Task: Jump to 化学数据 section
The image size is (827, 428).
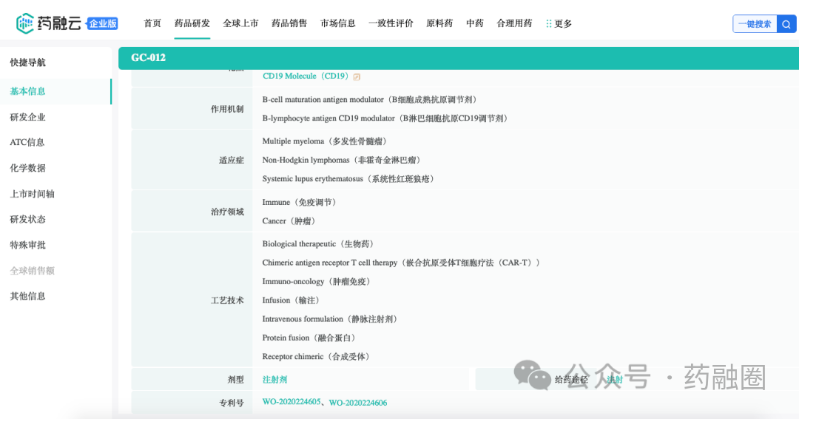Action: [27, 168]
